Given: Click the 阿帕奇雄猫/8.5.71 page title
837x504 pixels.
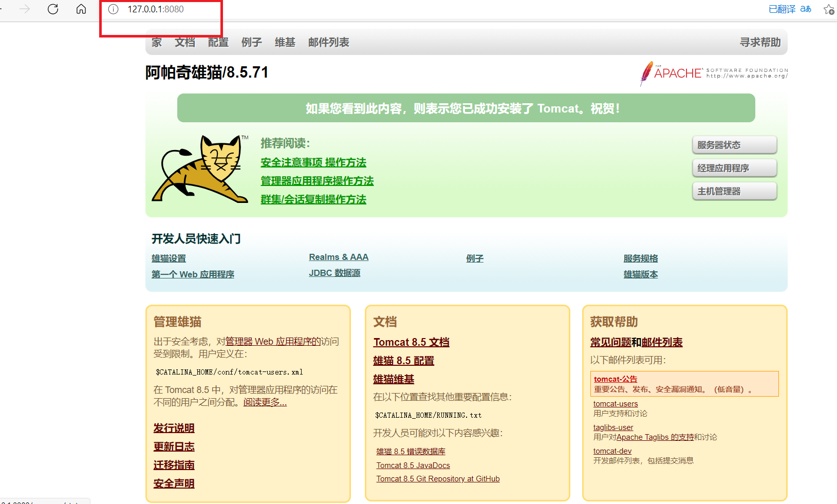Looking at the screenshot, I should tap(207, 72).
